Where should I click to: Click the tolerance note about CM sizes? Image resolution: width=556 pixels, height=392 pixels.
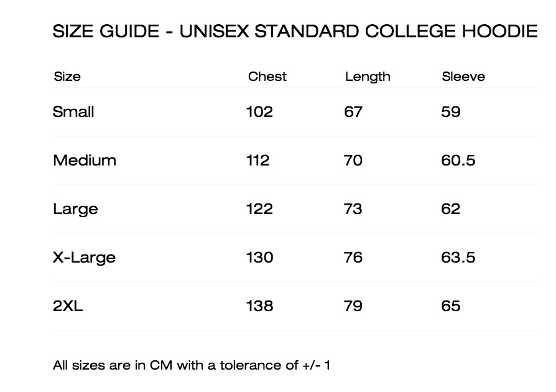(x=192, y=365)
